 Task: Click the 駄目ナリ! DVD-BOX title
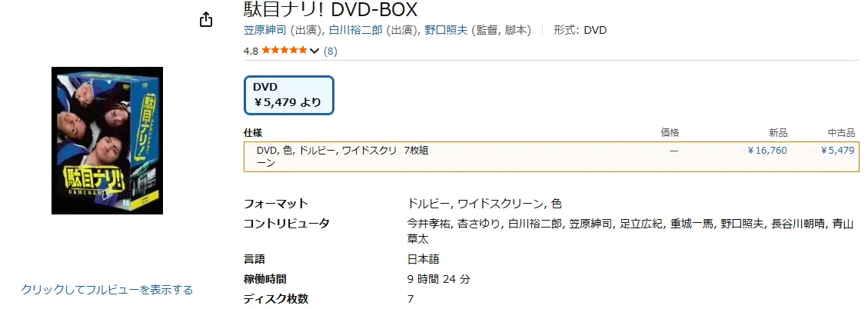[331, 10]
